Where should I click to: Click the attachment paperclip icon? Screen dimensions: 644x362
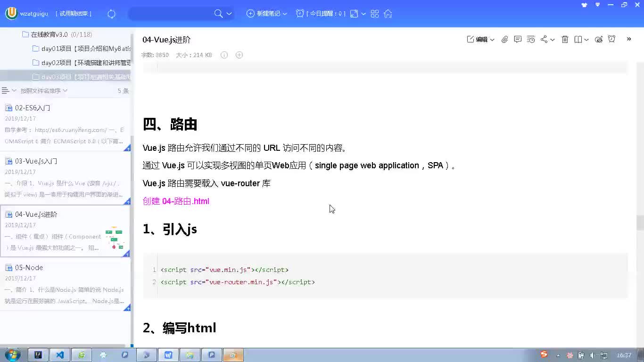(x=504, y=40)
